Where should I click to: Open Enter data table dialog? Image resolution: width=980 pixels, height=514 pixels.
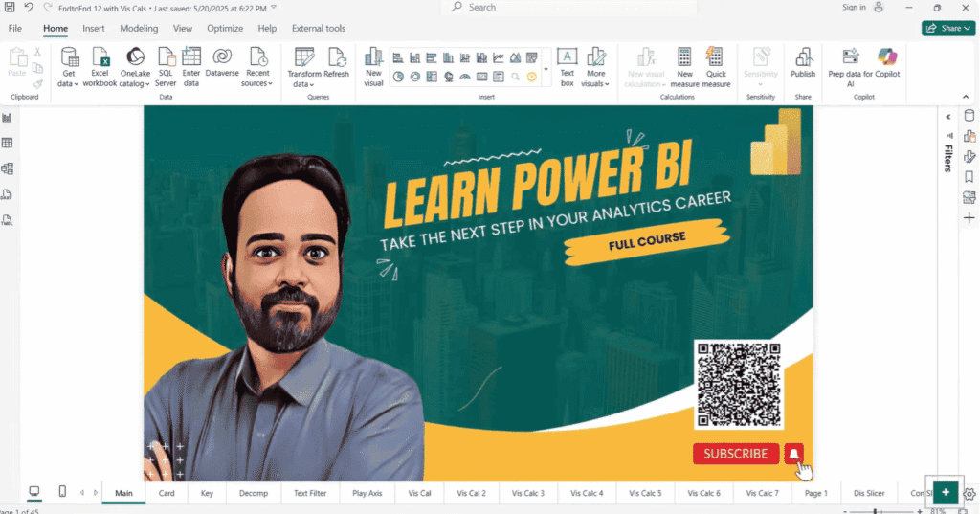[x=191, y=68]
